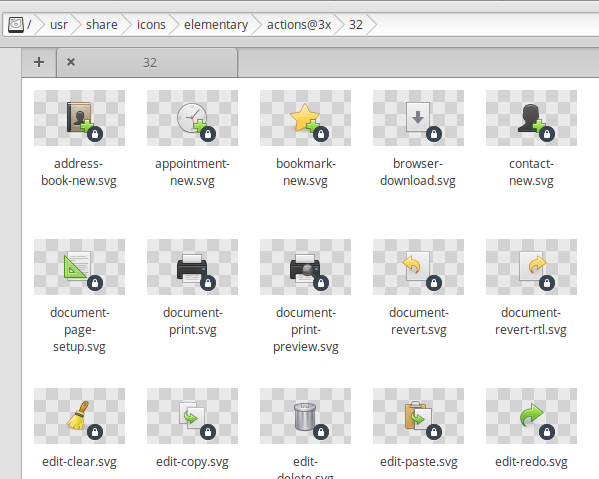Click the edit-copy.svg file name
This screenshot has height=479, width=599.
(x=192, y=462)
